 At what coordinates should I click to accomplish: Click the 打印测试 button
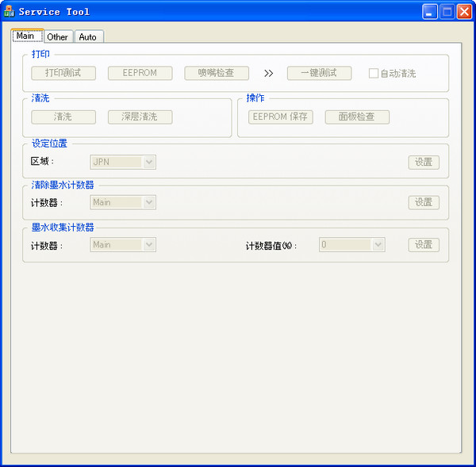[63, 73]
